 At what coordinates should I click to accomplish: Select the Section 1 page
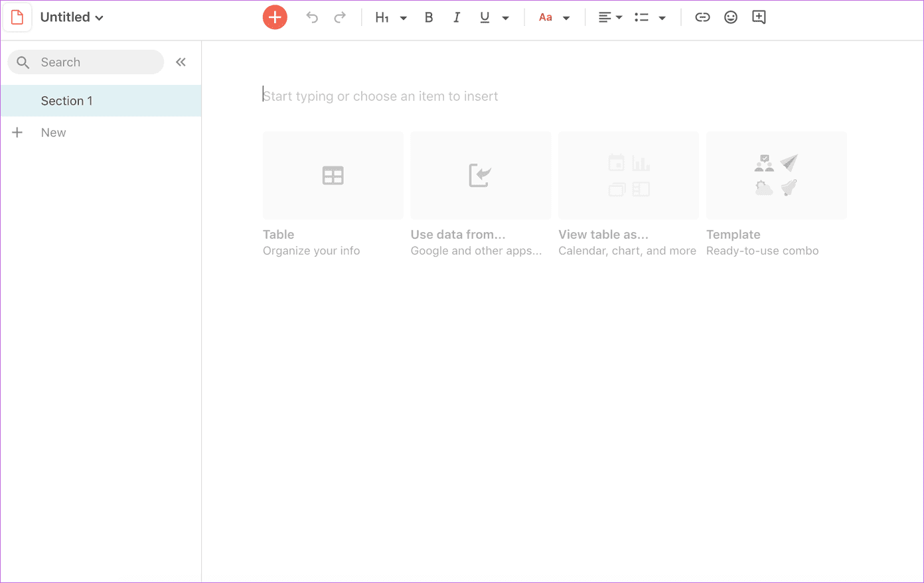tap(101, 101)
